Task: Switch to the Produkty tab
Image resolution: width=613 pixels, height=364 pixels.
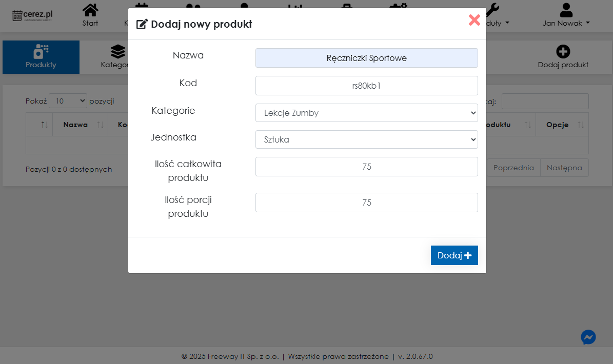Action: pyautogui.click(x=41, y=57)
